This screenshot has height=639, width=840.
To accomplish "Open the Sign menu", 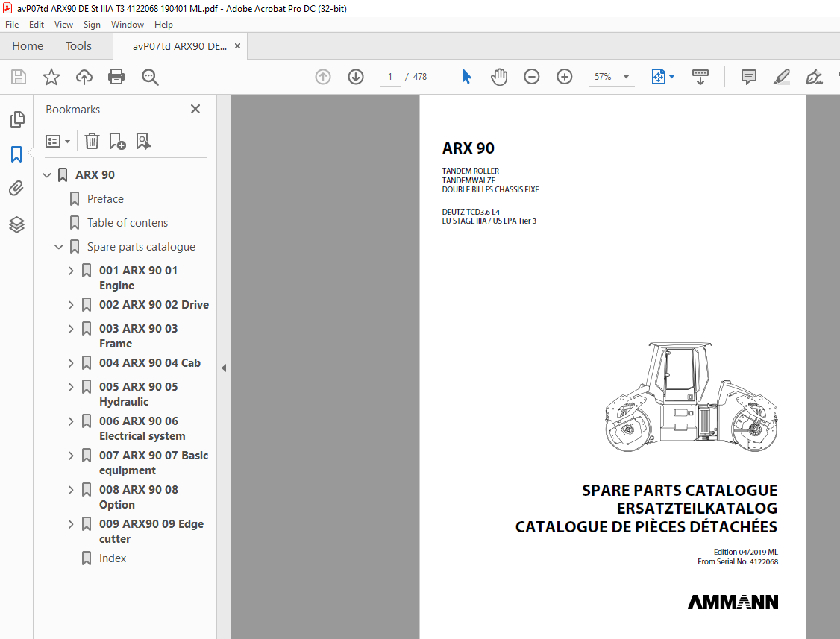I will click(92, 25).
